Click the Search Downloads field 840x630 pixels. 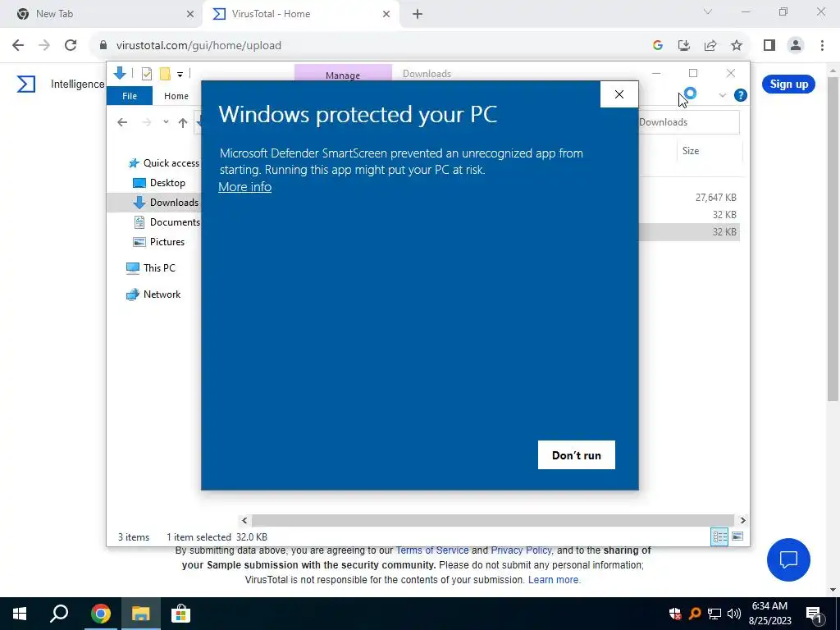[688, 122]
